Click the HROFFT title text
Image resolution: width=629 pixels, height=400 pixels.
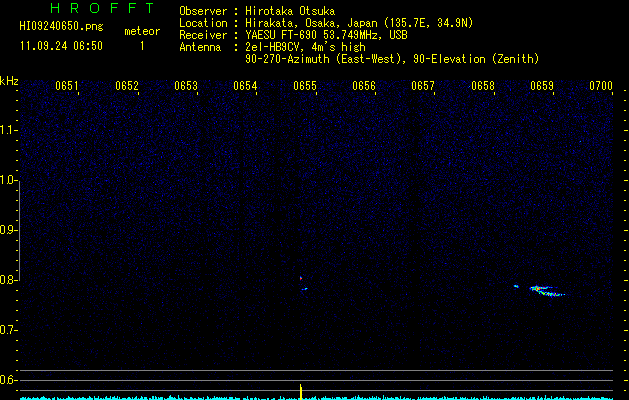tap(102, 8)
